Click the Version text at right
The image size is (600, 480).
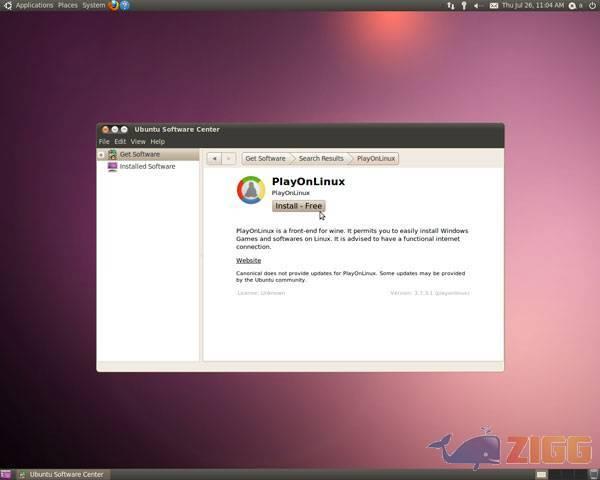pyautogui.click(x=430, y=293)
